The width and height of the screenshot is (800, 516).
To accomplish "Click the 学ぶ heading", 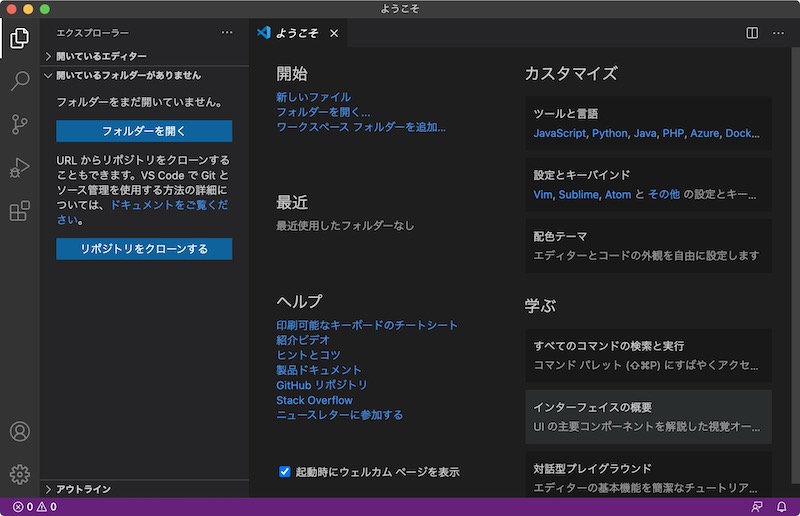I will coord(540,306).
